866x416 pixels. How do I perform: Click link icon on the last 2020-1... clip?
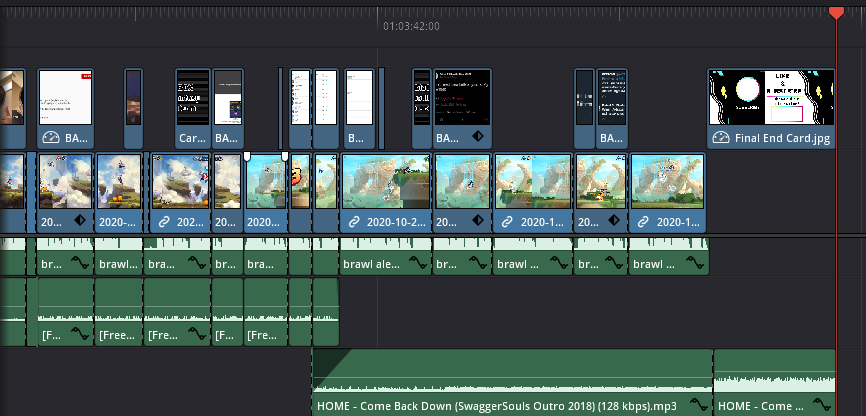tap(643, 222)
